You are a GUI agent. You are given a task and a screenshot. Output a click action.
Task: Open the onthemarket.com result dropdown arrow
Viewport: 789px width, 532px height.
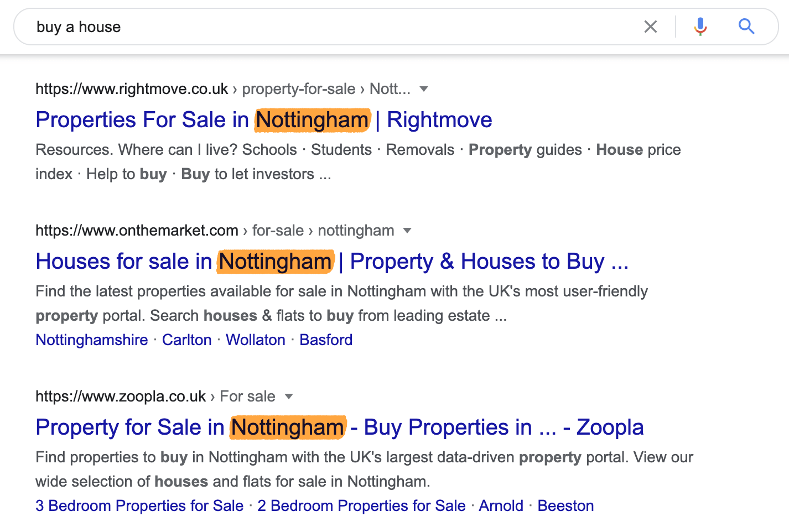pyautogui.click(x=407, y=231)
